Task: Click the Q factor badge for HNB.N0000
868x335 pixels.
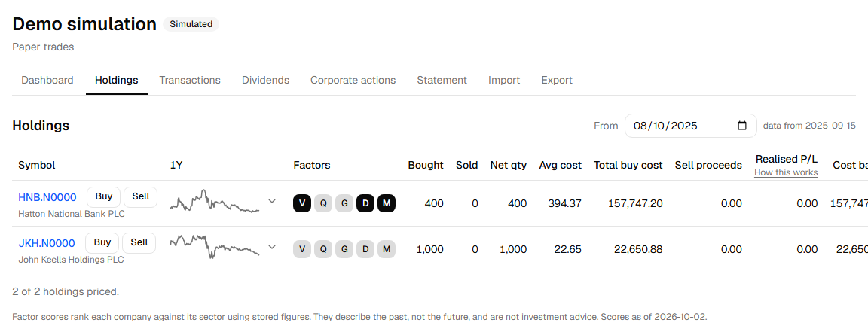Action: pos(323,203)
